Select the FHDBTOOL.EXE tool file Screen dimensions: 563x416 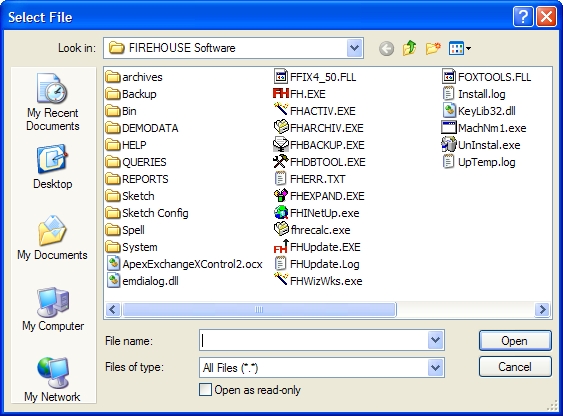point(319,162)
